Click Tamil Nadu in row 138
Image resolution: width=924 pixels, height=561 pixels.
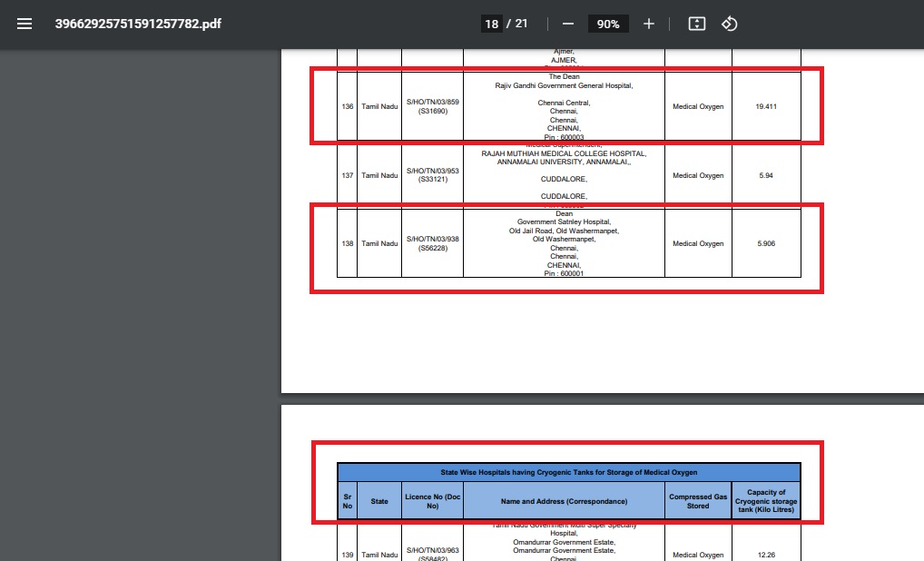(x=379, y=243)
